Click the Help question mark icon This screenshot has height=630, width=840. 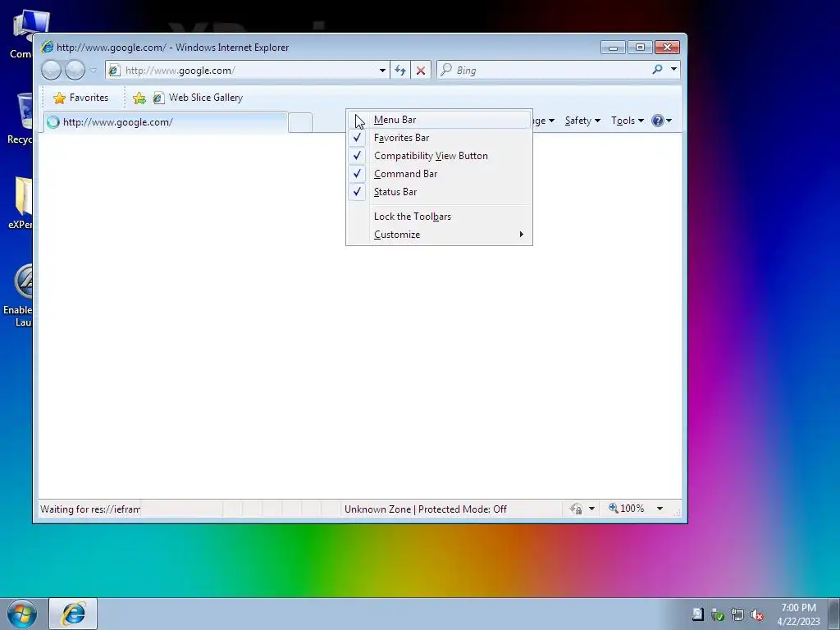point(658,121)
